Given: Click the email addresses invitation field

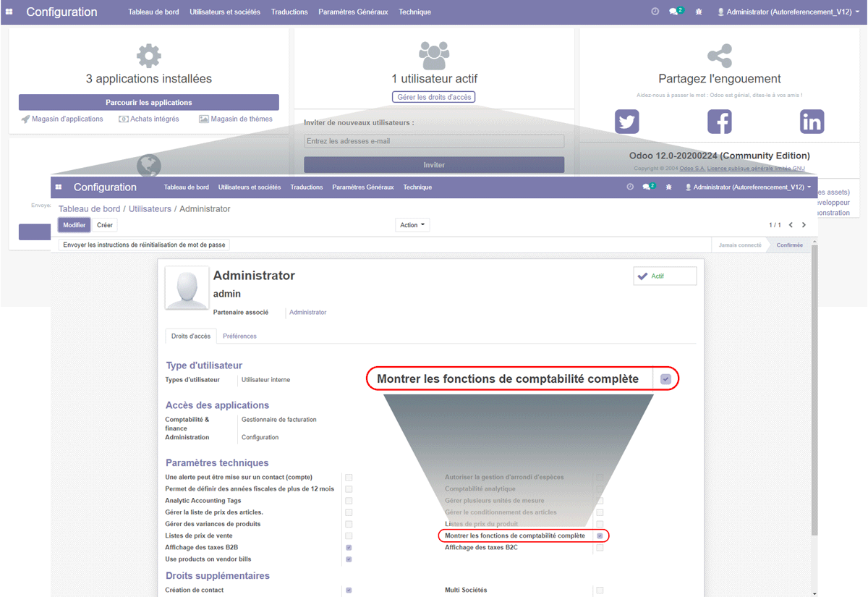Looking at the screenshot, I should point(434,141).
